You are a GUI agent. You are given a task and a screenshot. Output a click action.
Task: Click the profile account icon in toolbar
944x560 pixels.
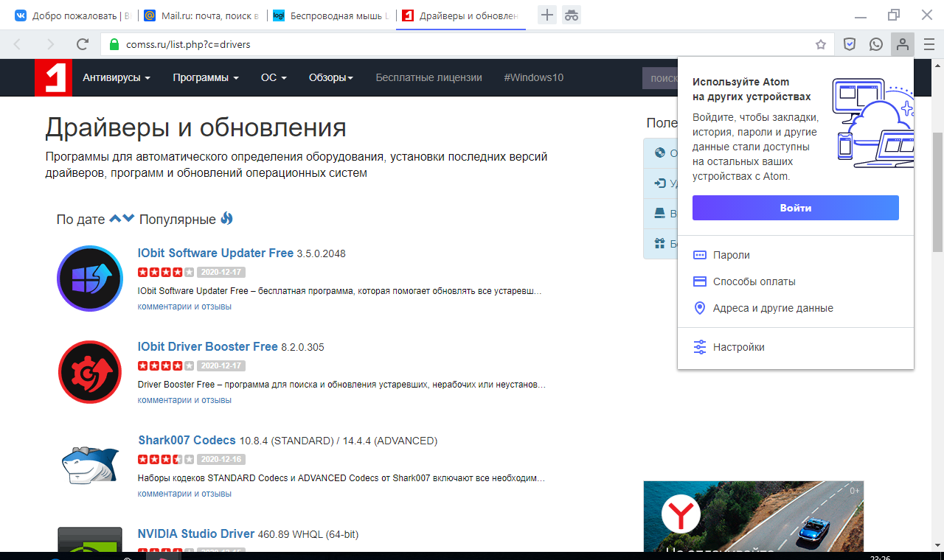pos(902,44)
